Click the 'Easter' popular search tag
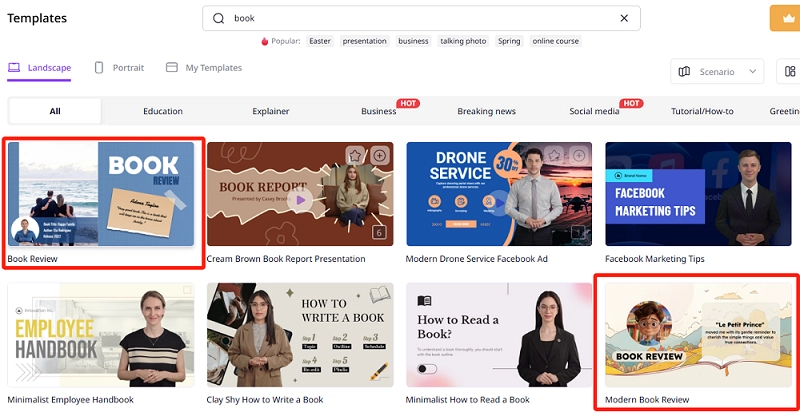This screenshot has height=416, width=800. 320,41
